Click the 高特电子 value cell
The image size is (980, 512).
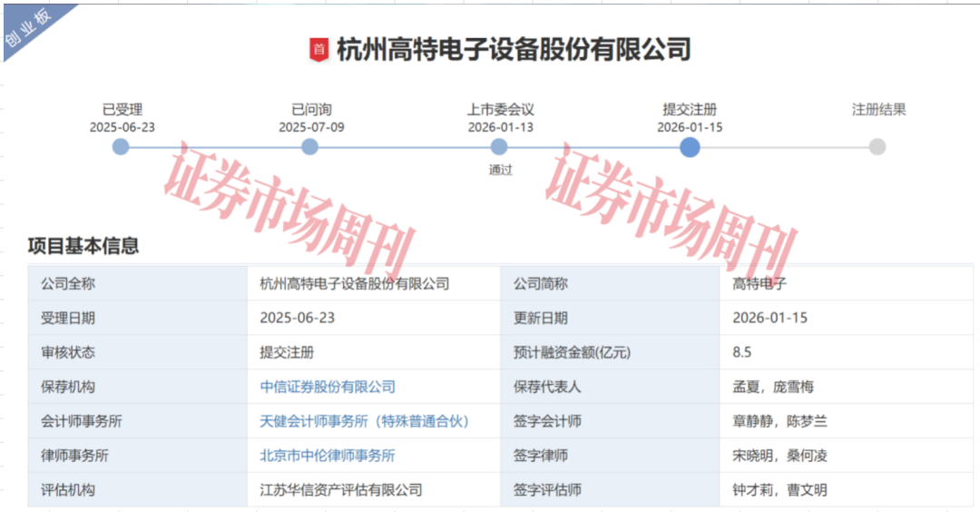coord(847,284)
